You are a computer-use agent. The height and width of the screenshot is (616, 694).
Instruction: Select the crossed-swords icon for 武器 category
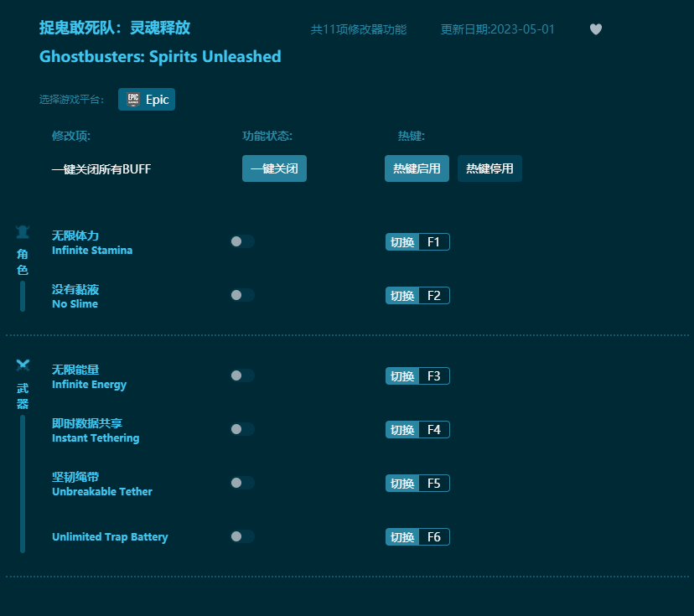(x=22, y=365)
